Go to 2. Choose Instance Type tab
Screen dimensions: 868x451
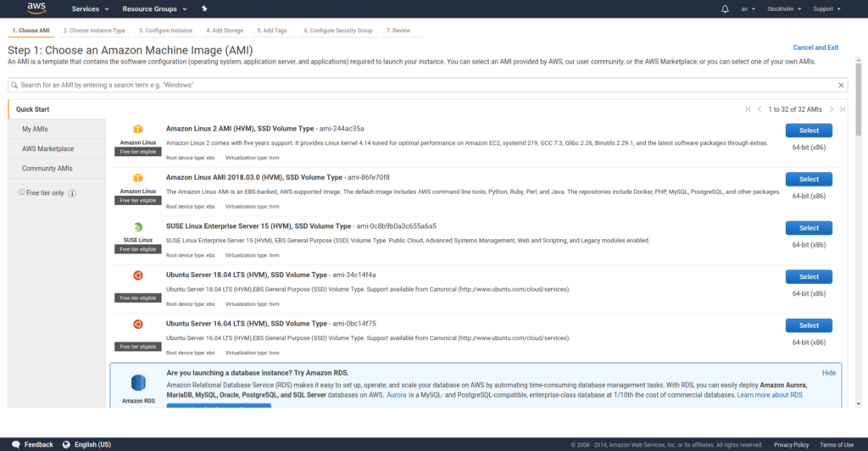(x=94, y=31)
